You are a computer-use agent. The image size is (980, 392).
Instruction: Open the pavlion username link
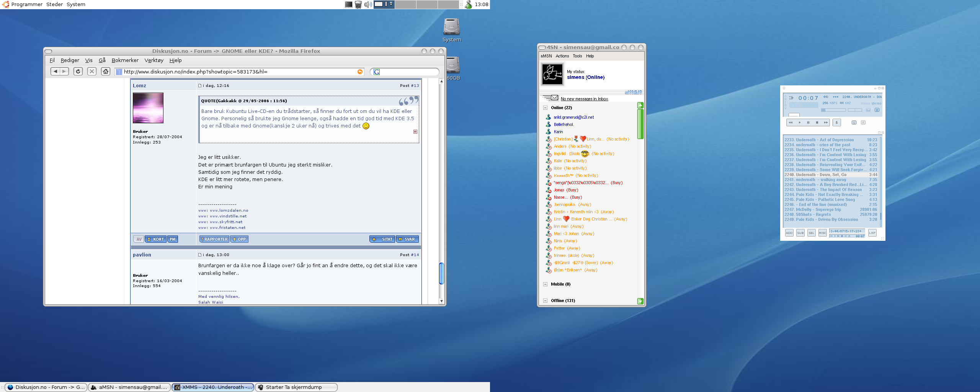point(142,255)
